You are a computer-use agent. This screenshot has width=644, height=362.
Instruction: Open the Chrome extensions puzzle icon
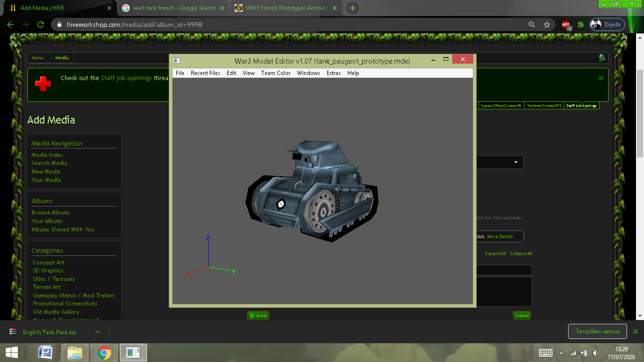(x=581, y=25)
